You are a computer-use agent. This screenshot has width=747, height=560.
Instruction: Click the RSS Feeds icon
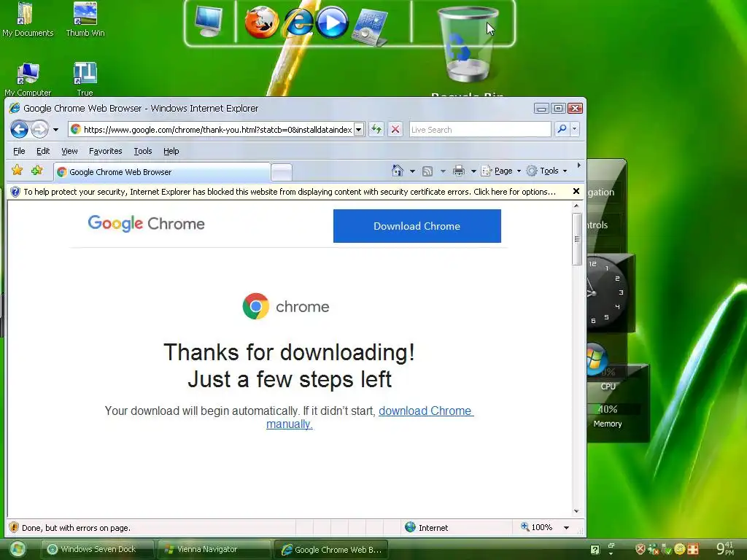tap(427, 171)
